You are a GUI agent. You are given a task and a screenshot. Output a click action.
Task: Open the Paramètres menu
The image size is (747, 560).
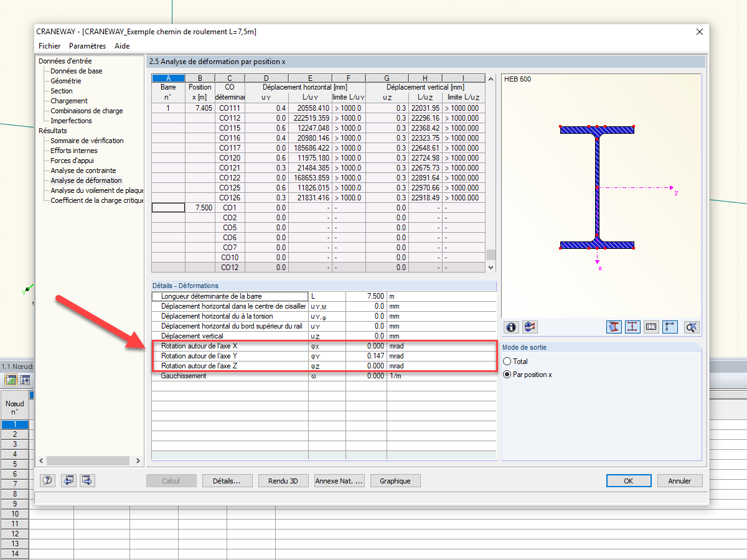88,46
